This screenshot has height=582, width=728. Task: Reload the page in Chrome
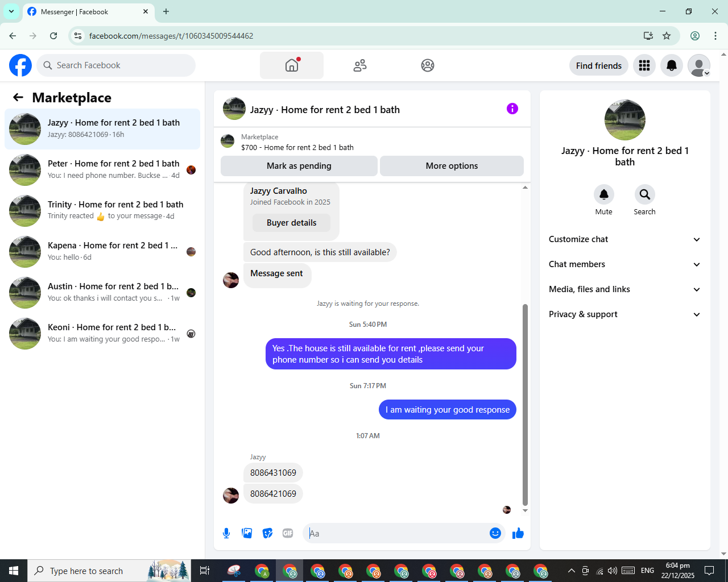pos(53,36)
